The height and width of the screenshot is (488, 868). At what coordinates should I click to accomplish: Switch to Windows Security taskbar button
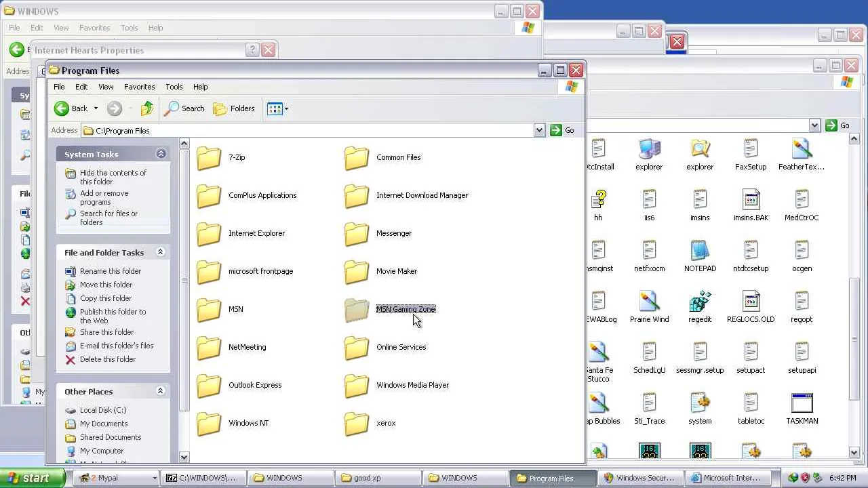tap(641, 478)
